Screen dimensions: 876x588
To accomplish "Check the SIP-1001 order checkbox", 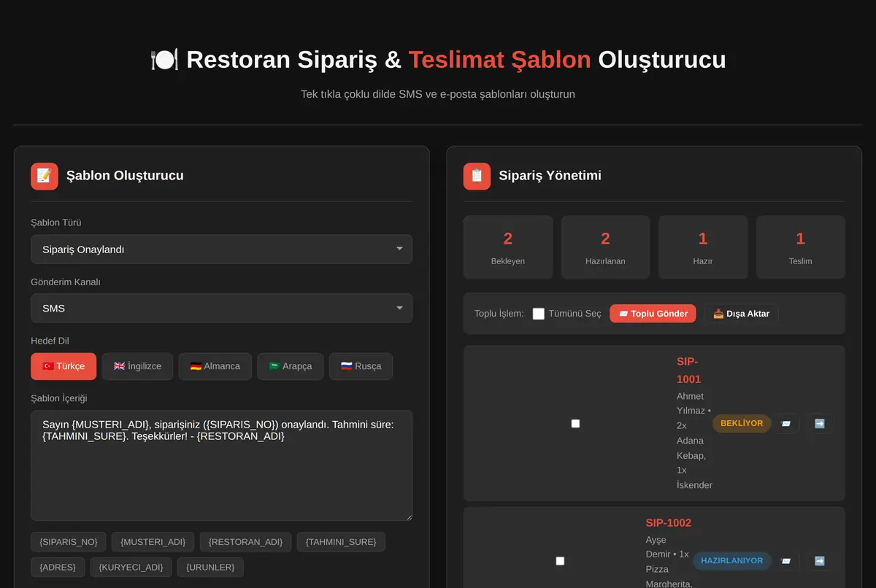I will [x=575, y=423].
